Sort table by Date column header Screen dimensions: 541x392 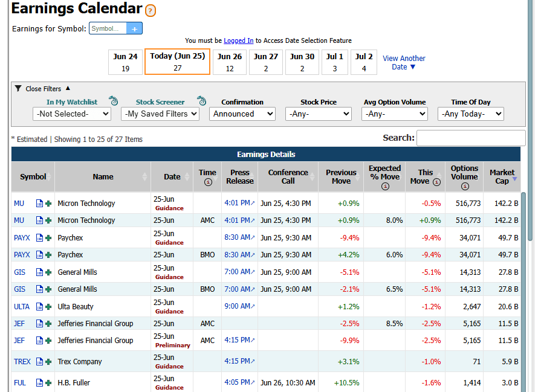(x=172, y=176)
